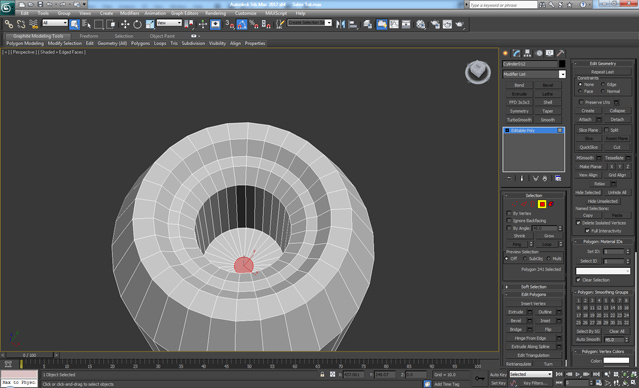The image size is (639, 388).
Task: Open the 3ds Max application button
Action: pyautogui.click(x=7, y=7)
